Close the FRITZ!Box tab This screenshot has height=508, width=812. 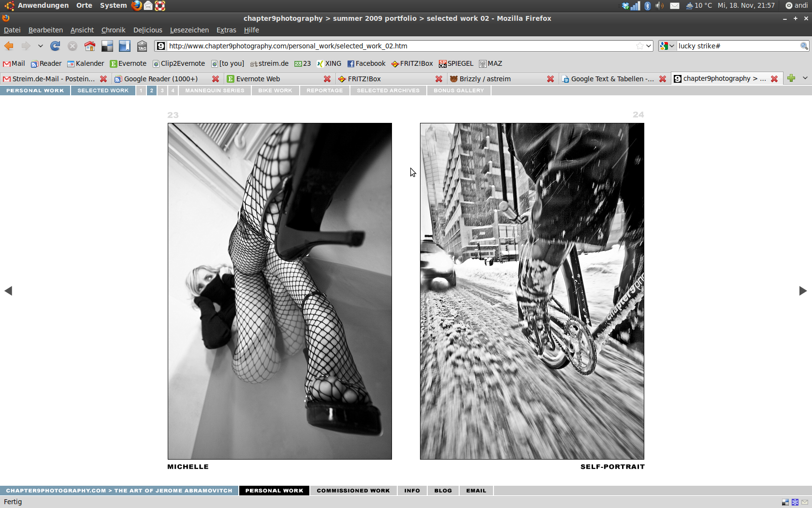(439, 79)
